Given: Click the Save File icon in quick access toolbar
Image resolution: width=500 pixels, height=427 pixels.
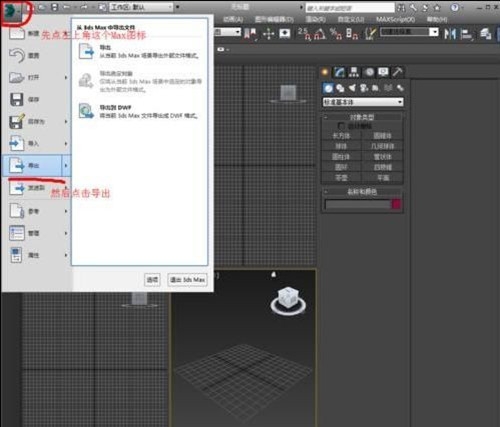Looking at the screenshot, I should point(55,7).
